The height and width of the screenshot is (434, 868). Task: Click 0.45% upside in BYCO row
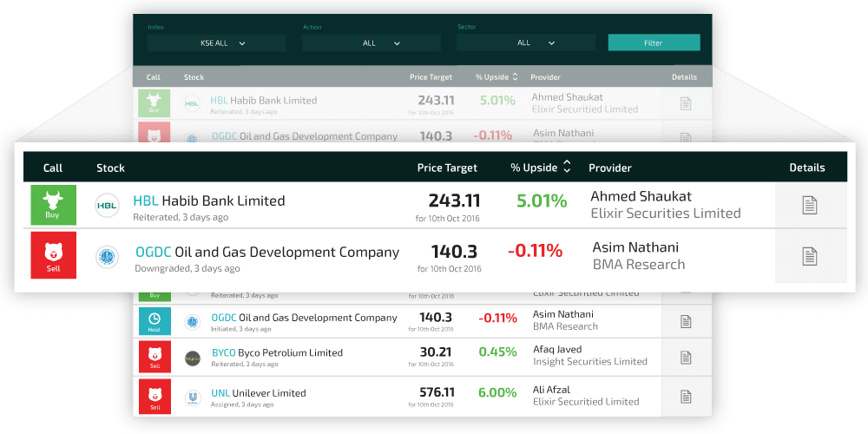coord(497,352)
